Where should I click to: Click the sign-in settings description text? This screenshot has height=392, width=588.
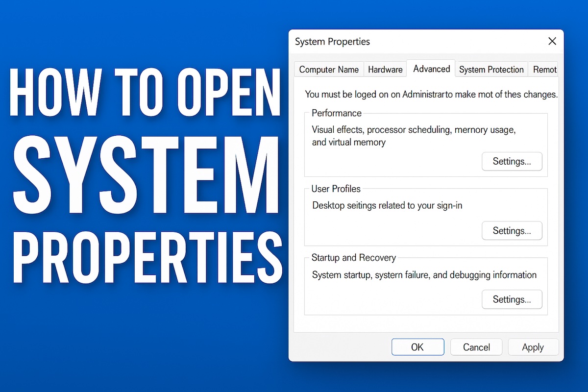tap(387, 205)
